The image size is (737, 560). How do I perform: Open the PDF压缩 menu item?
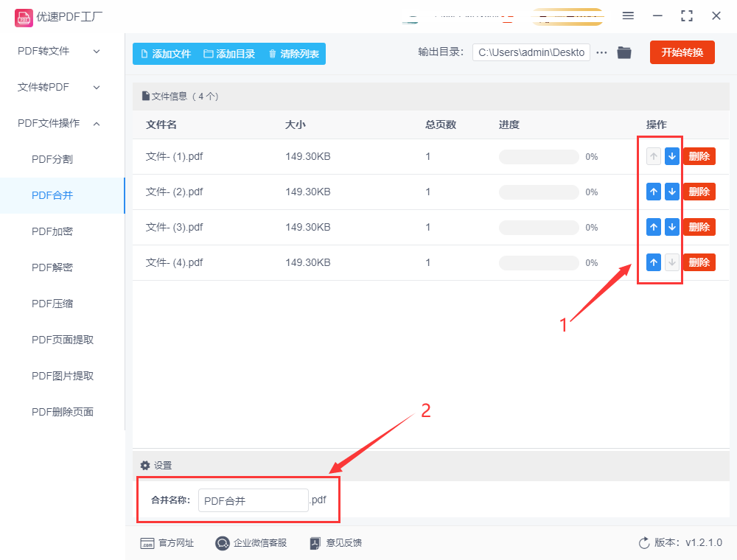[x=52, y=304]
